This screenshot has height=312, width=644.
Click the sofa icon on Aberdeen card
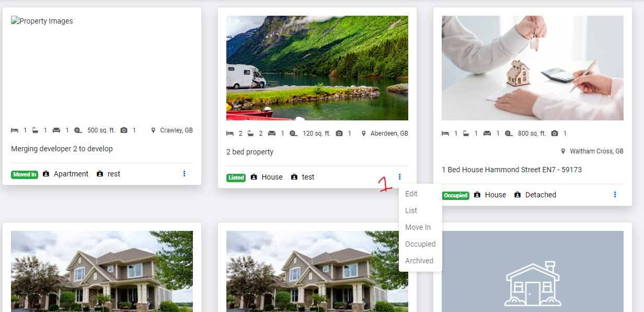coord(272,133)
